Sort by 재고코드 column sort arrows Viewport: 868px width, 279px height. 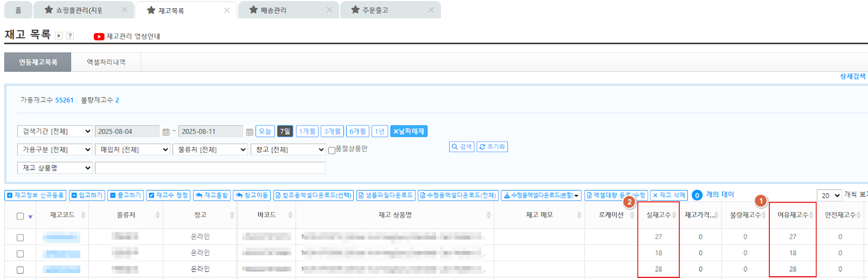(83, 215)
